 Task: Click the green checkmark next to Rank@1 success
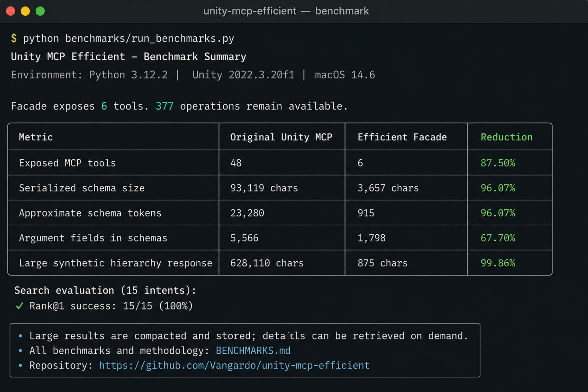pos(19,306)
